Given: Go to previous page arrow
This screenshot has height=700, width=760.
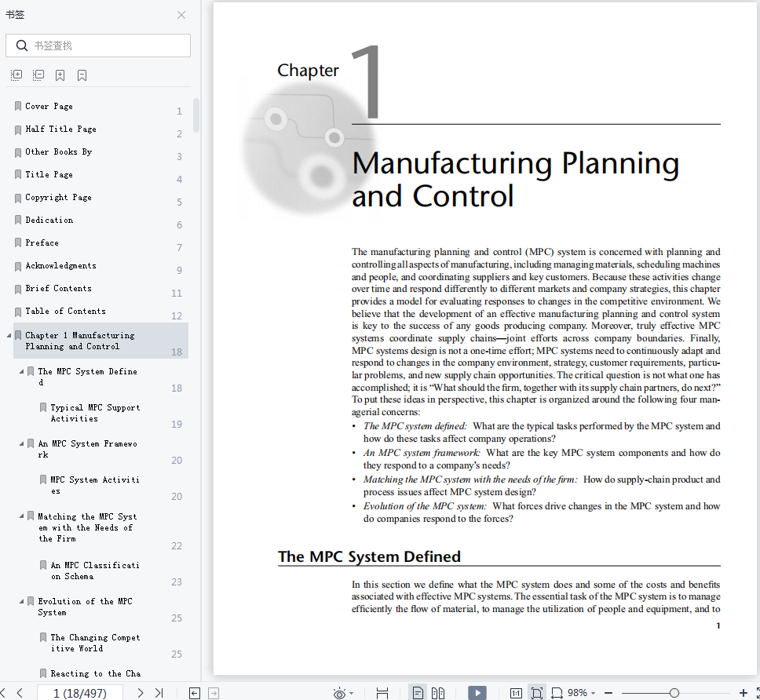Looking at the screenshot, I should click(x=20, y=693).
